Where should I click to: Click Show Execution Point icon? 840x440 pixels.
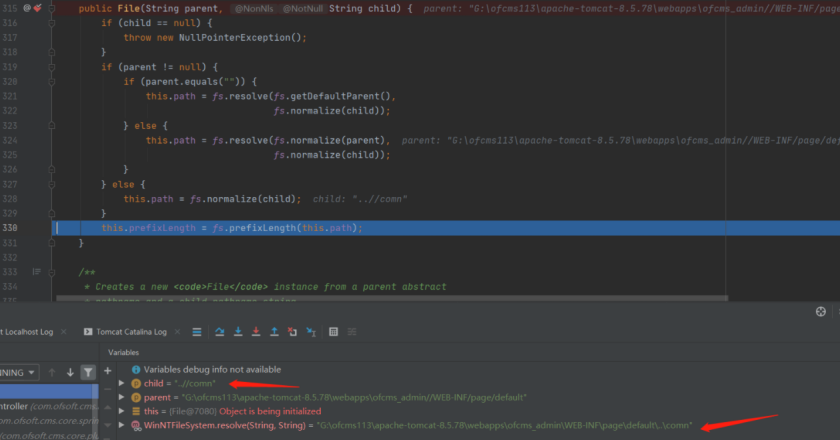(x=197, y=332)
